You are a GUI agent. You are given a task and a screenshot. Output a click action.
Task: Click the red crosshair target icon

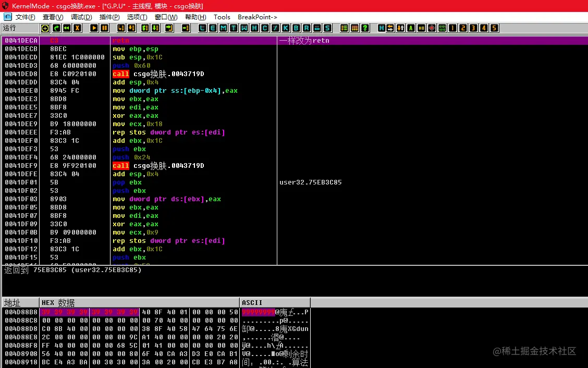coord(432,28)
